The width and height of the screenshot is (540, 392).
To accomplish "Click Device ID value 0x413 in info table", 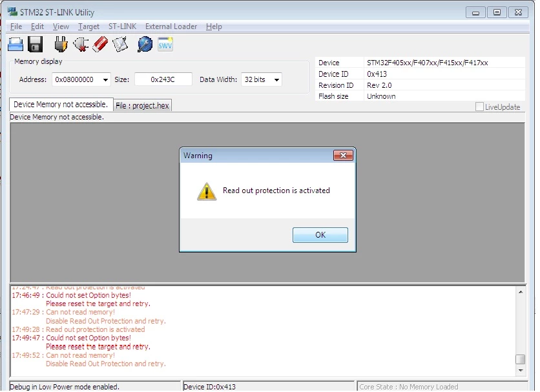I will [377, 74].
